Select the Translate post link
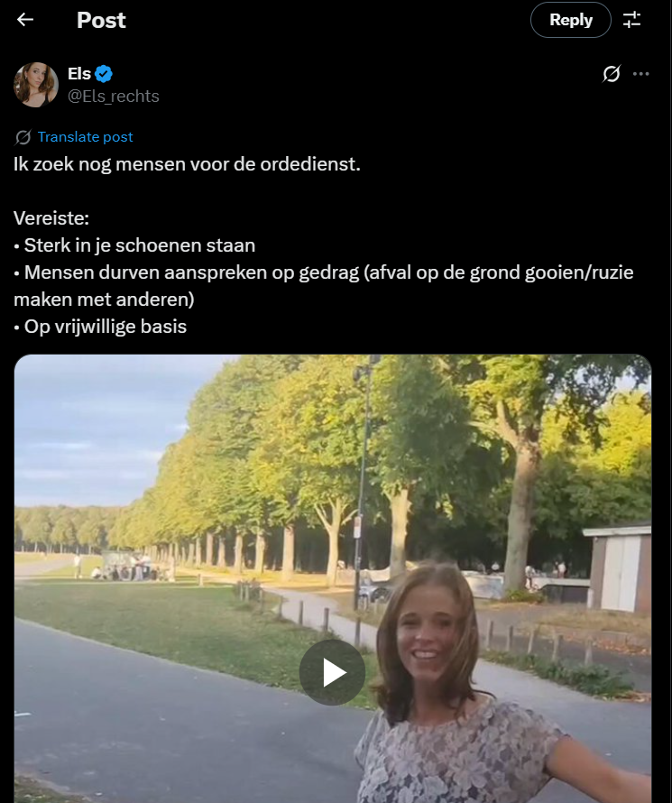The height and width of the screenshot is (803, 672). [x=85, y=137]
